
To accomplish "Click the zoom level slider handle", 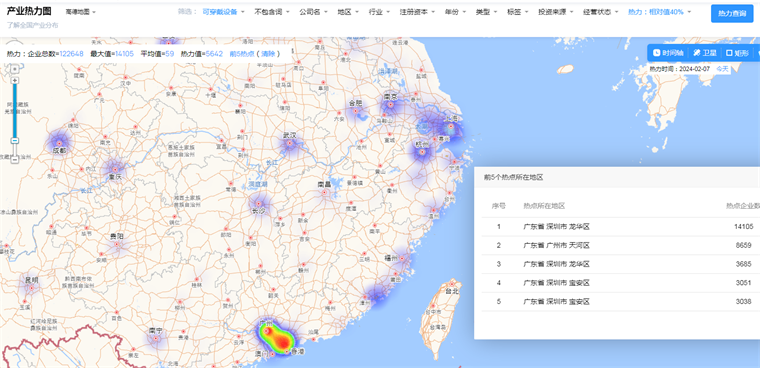I will coord(15,140).
